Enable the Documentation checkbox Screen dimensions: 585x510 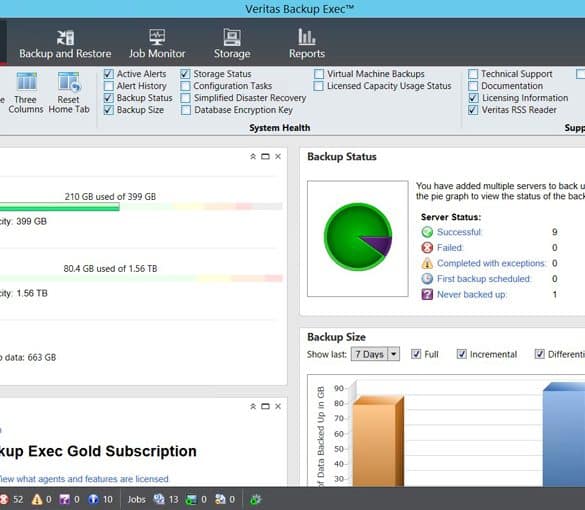point(473,86)
